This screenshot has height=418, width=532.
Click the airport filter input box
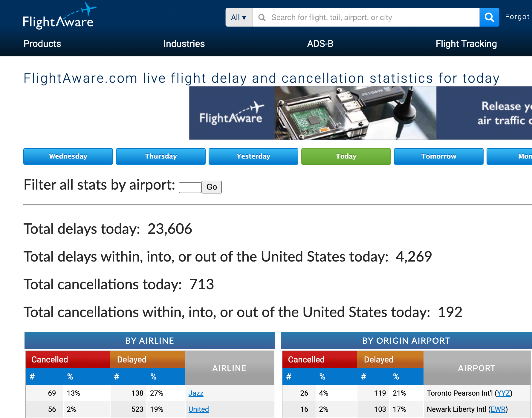click(x=189, y=187)
